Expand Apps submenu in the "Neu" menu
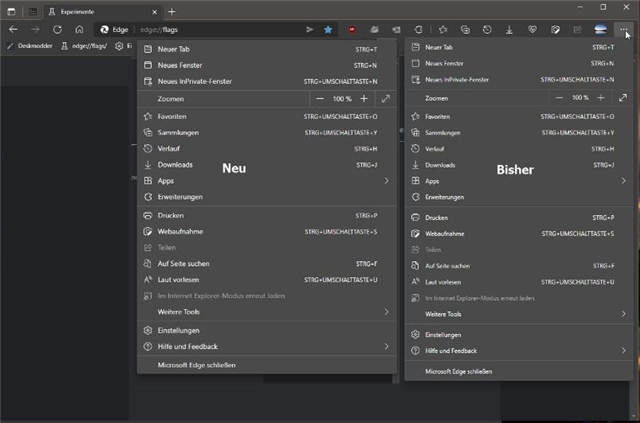The width and height of the screenshot is (640, 423). 386,181
